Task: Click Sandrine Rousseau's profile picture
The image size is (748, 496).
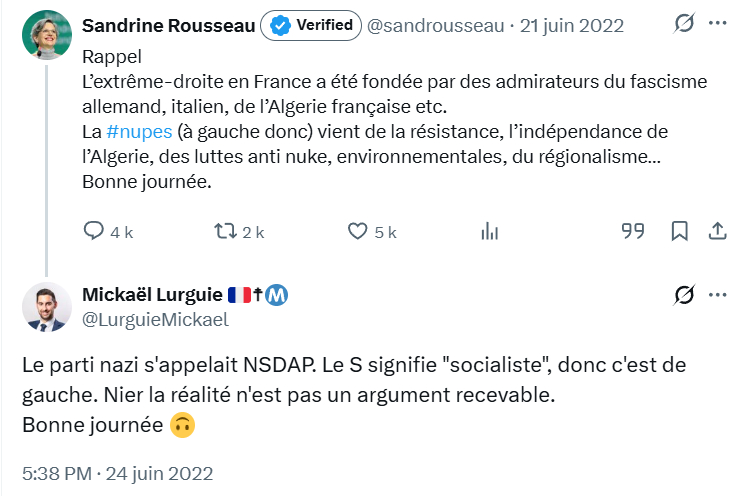Action: pyautogui.click(x=46, y=34)
